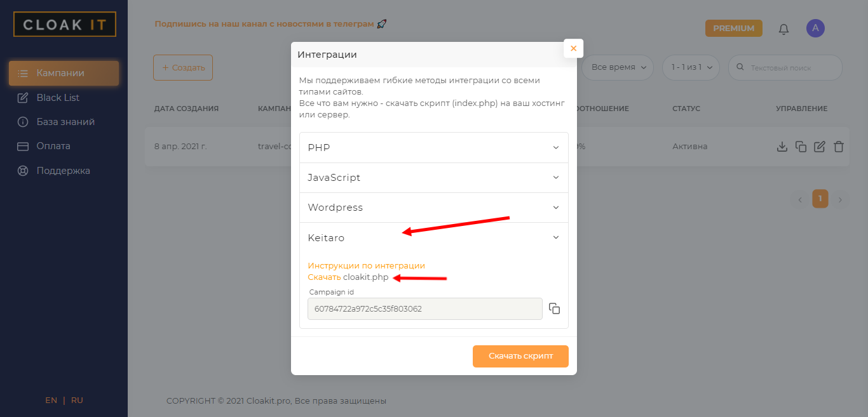Delete the campaign using the trash icon
868x417 pixels.
(839, 147)
